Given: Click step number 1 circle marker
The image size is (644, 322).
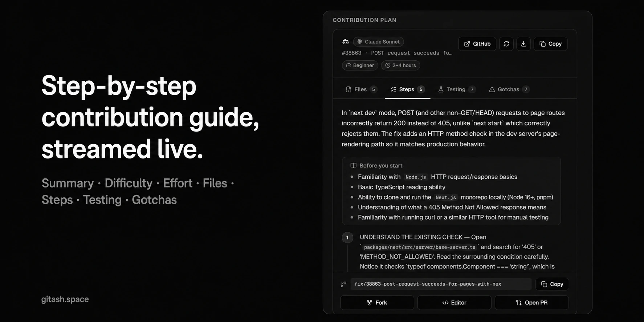Looking at the screenshot, I should tap(347, 238).
